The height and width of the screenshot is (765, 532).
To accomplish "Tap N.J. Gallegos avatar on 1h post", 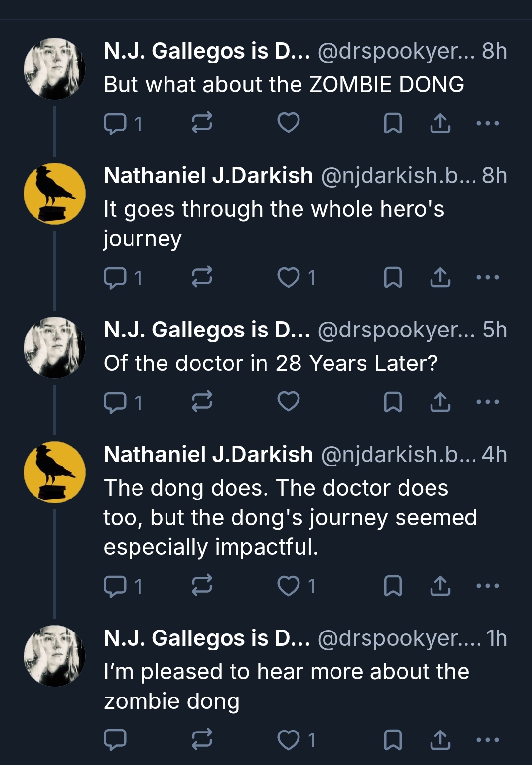I will pos(55,656).
